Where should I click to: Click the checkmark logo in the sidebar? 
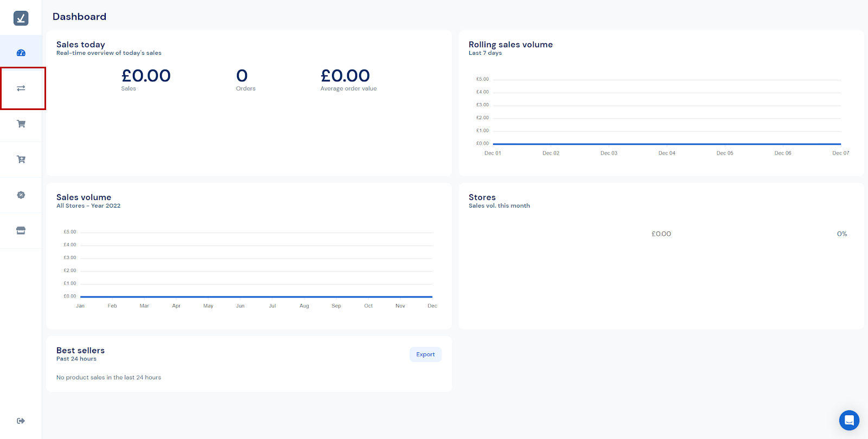21,18
